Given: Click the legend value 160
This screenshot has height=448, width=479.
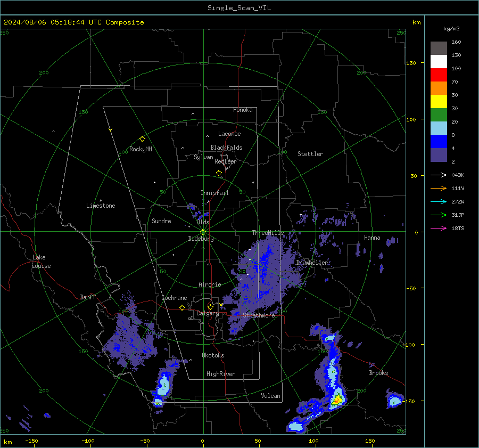Looking at the screenshot, I should tap(456, 42).
